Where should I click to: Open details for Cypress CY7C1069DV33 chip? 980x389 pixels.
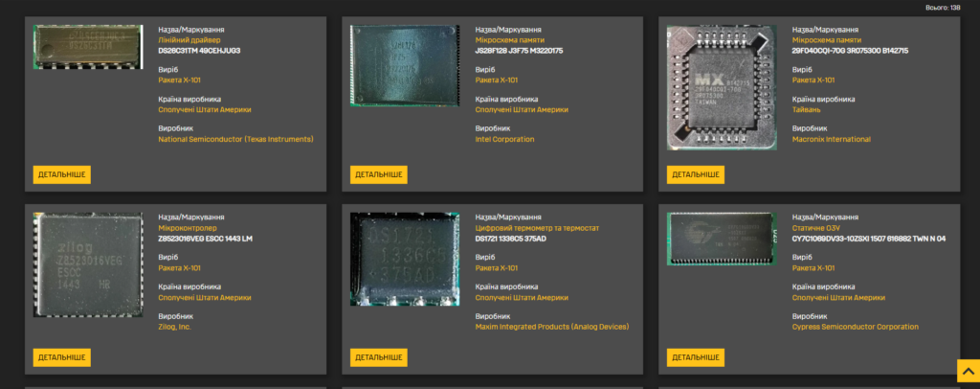click(696, 357)
